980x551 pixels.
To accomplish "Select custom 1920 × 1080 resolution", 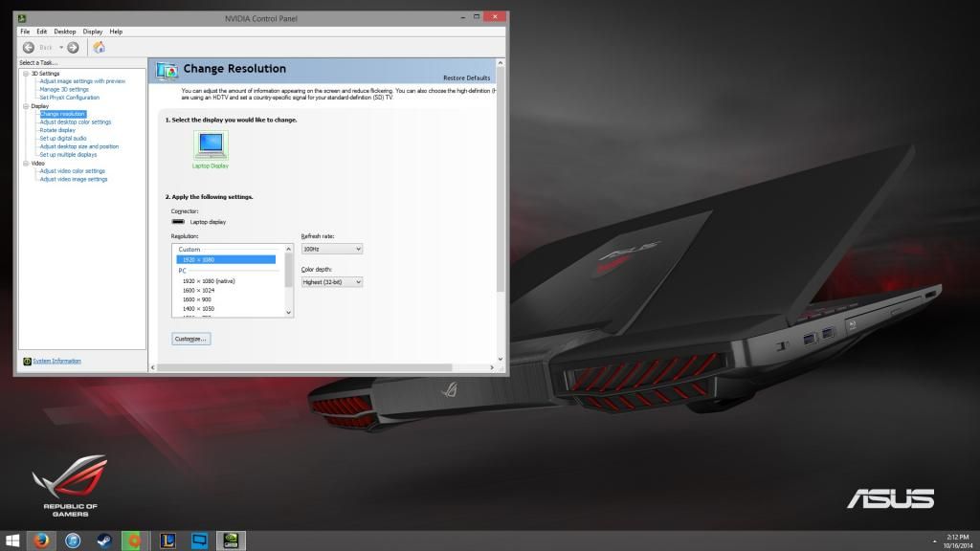I will 226,259.
